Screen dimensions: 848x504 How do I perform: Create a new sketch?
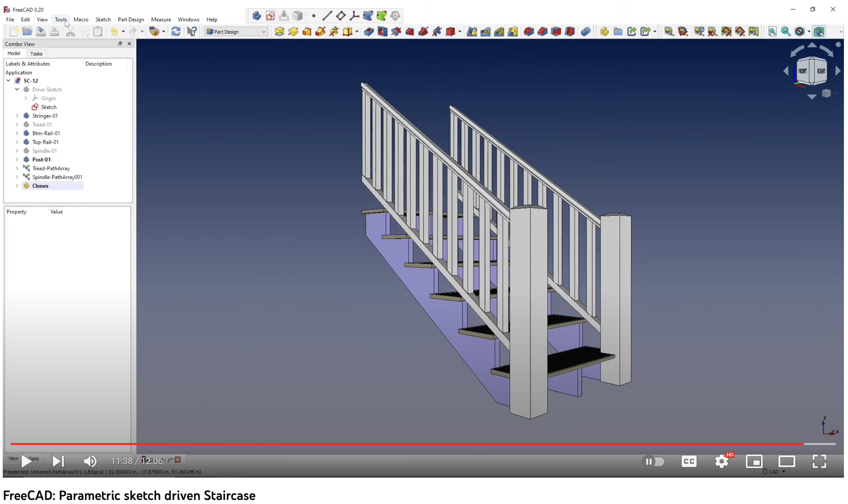(270, 16)
